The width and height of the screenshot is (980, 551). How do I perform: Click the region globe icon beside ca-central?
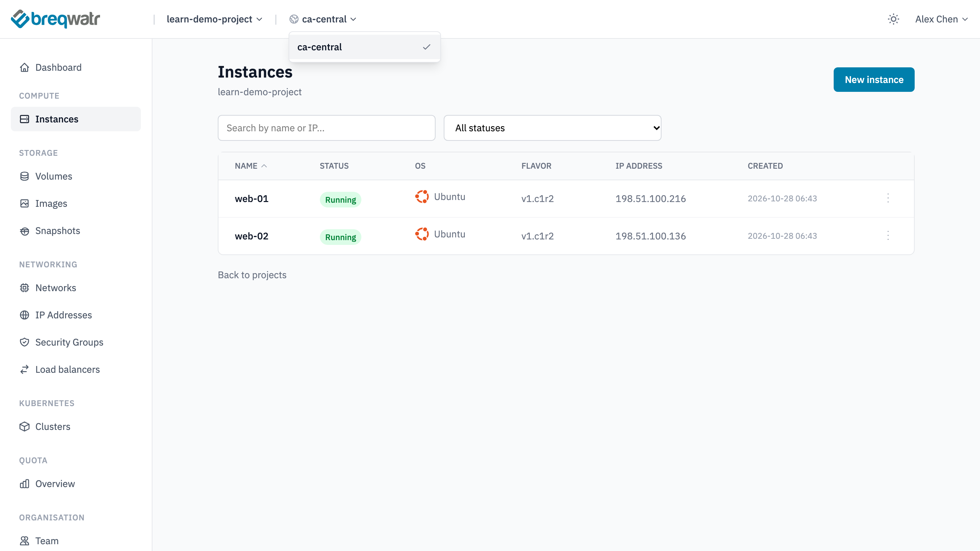[294, 19]
